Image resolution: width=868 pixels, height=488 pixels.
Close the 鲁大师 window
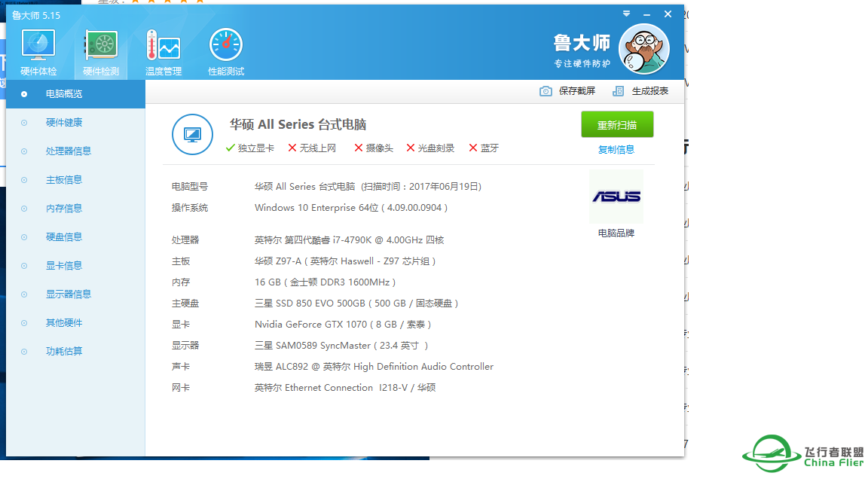(668, 14)
